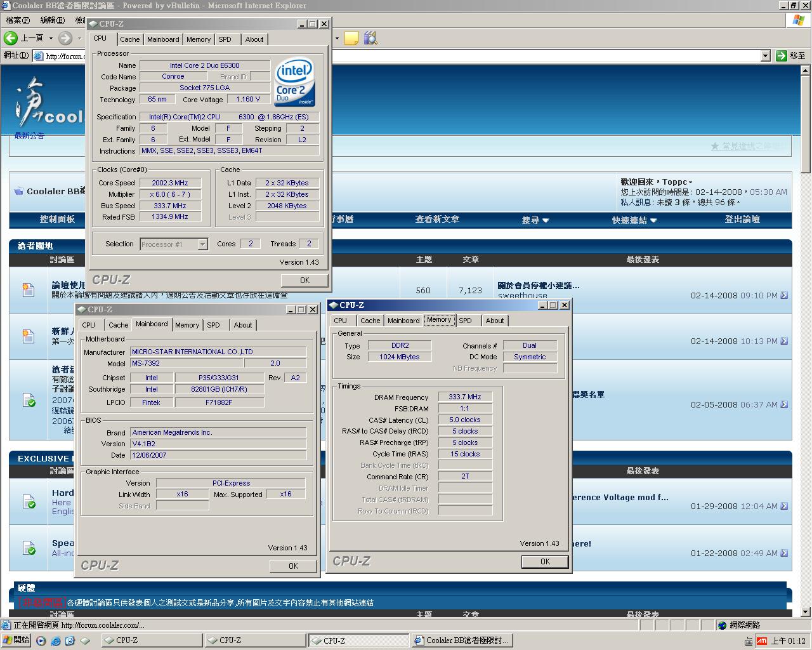Click the Intel Core 2 Duo logo

click(294, 83)
